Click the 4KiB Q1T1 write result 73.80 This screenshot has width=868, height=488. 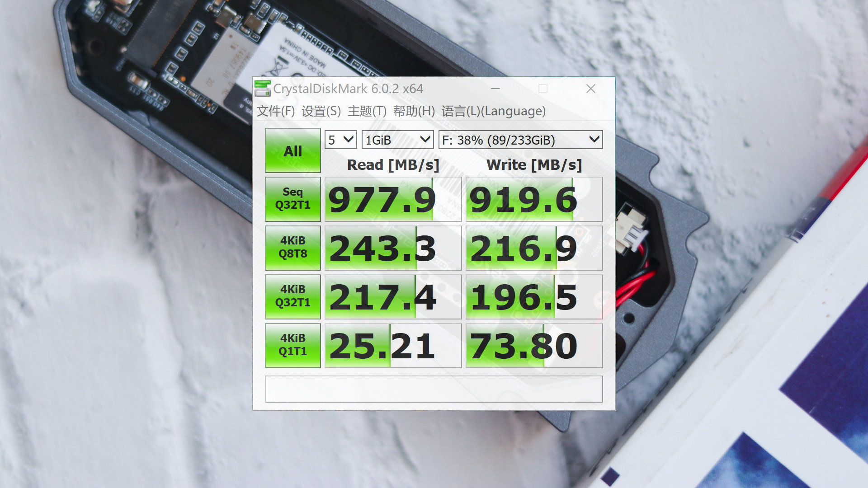click(x=534, y=346)
